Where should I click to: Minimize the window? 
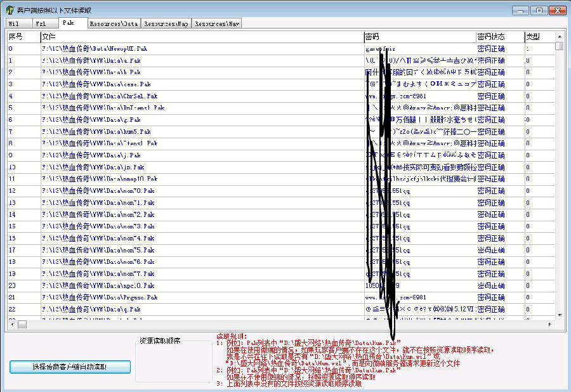coord(520,11)
